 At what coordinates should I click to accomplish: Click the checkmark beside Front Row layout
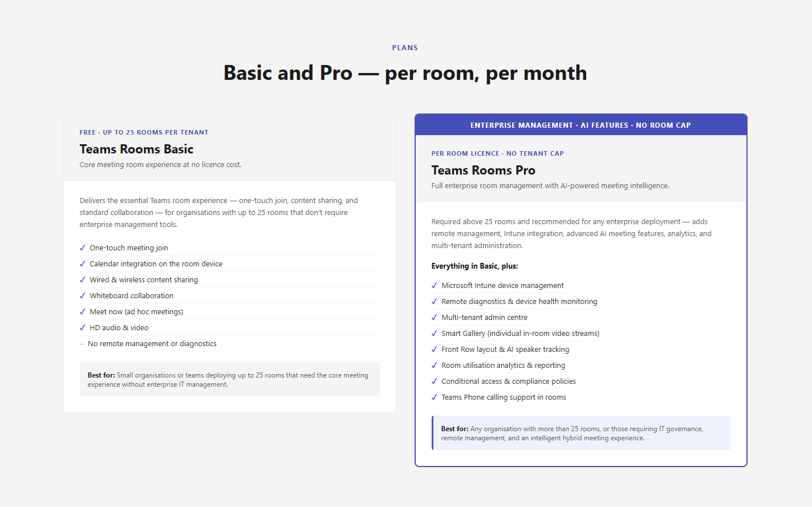435,350
